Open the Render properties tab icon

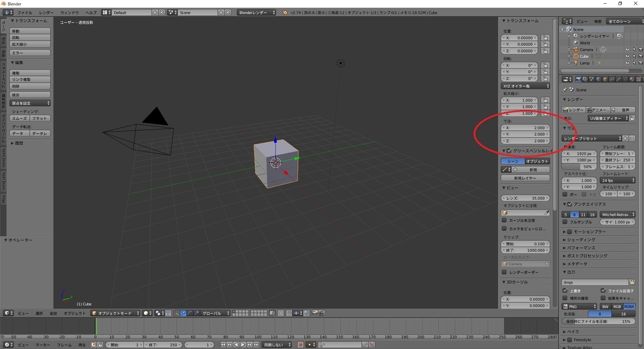click(579, 79)
